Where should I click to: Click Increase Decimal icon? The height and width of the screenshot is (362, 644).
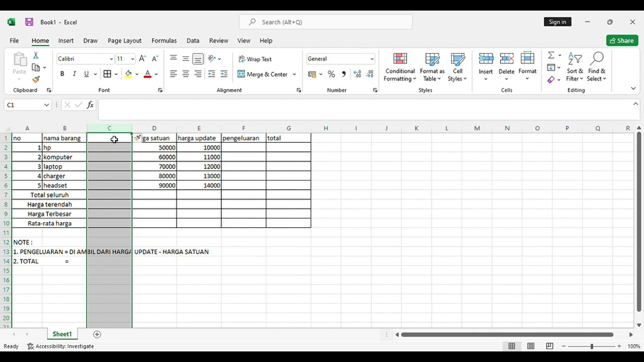(357, 74)
